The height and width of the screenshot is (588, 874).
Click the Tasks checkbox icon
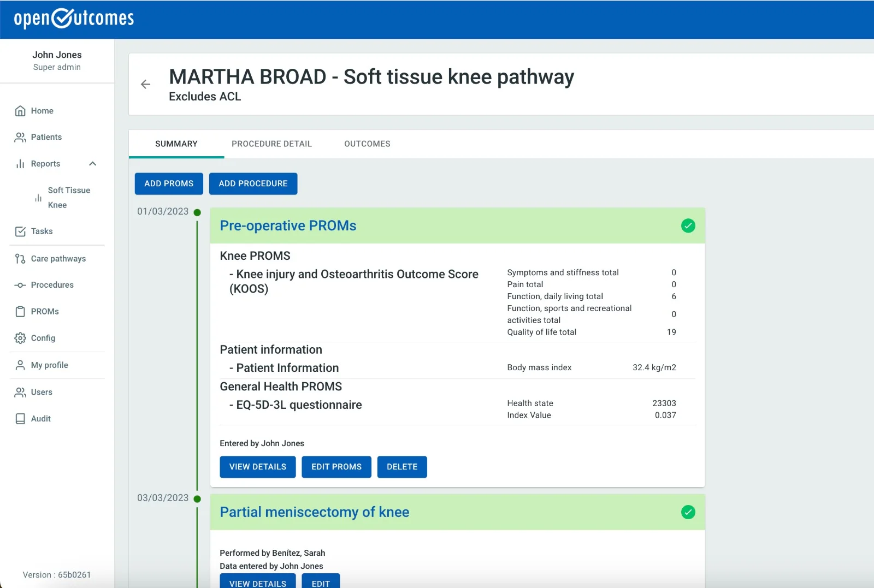pos(20,231)
